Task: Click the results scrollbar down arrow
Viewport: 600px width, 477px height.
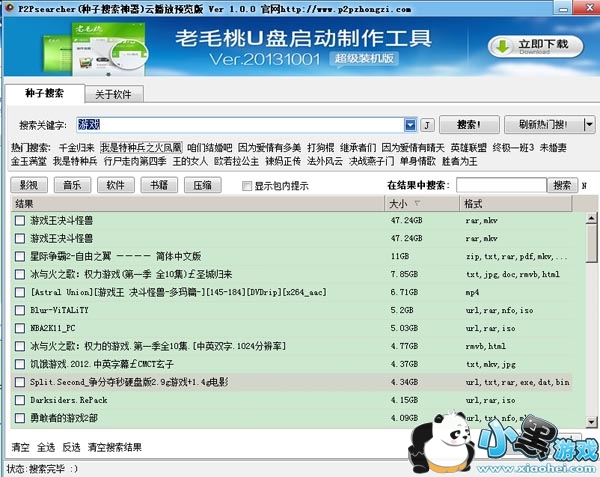Action: click(592, 422)
